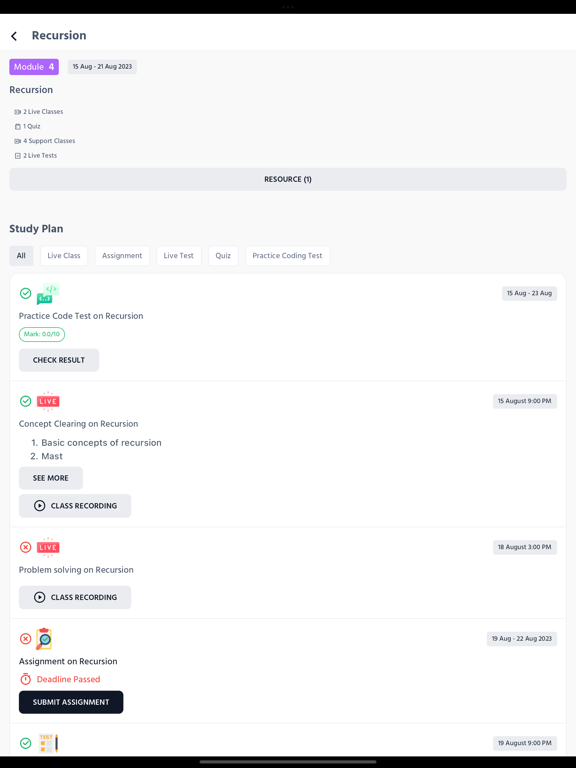Viewport: 576px width, 768px height.
Task: Open the RESOURCE (1) bar
Action: (288, 179)
